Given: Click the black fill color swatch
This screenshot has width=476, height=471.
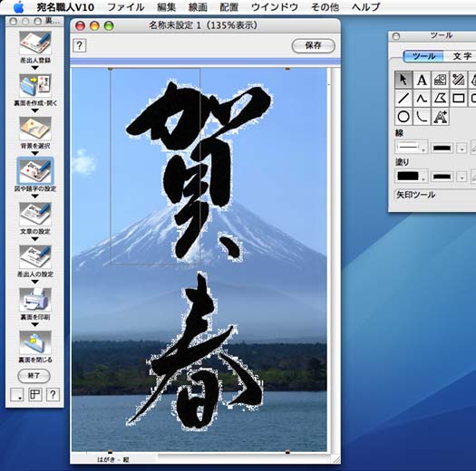Looking at the screenshot, I should [x=408, y=176].
